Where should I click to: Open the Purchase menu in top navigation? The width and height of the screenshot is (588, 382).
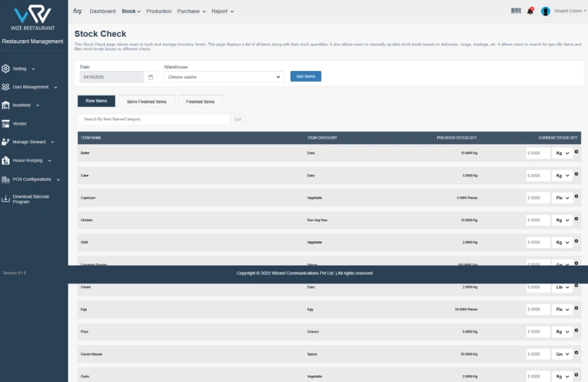coord(191,11)
